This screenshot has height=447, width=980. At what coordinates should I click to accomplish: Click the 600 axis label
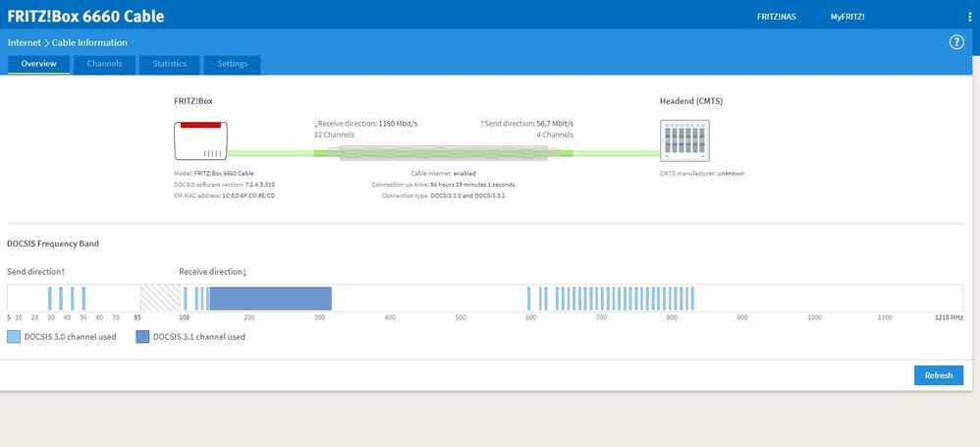coord(530,317)
